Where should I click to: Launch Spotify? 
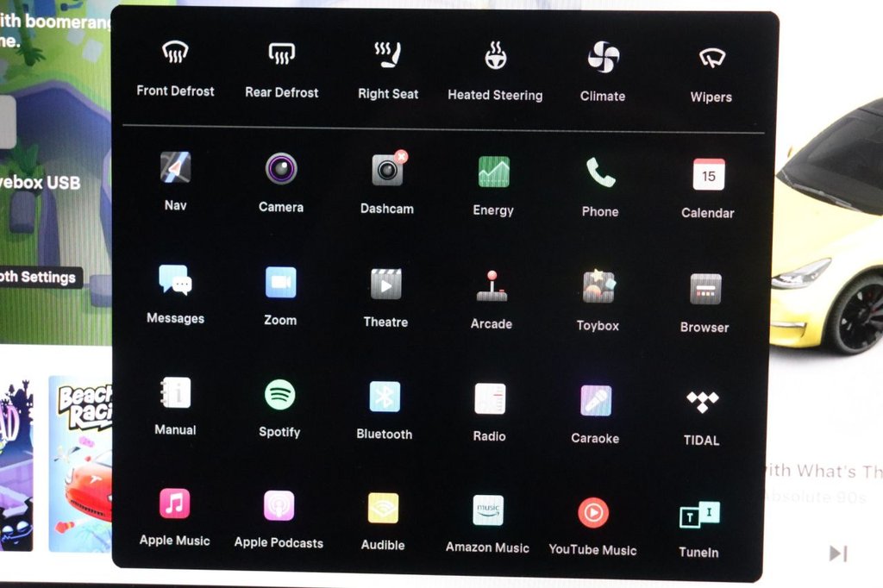point(279,395)
